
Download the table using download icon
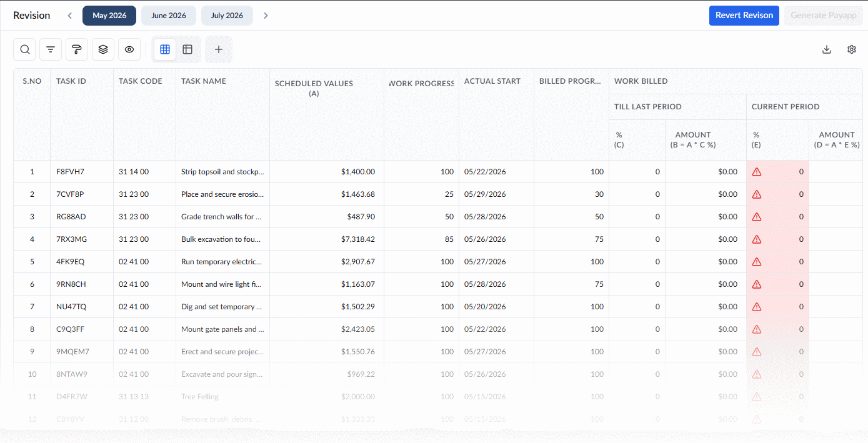click(x=827, y=49)
